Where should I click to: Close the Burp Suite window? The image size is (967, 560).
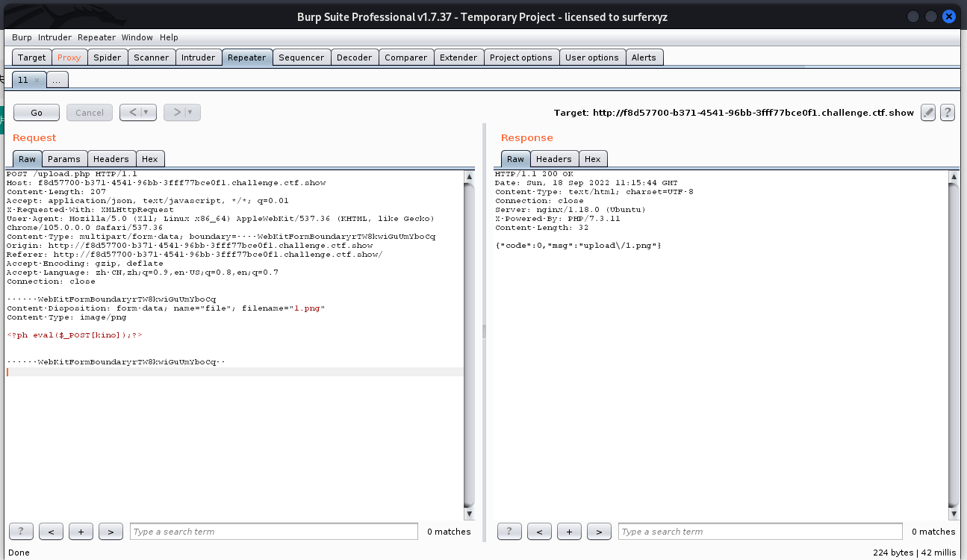tap(949, 16)
